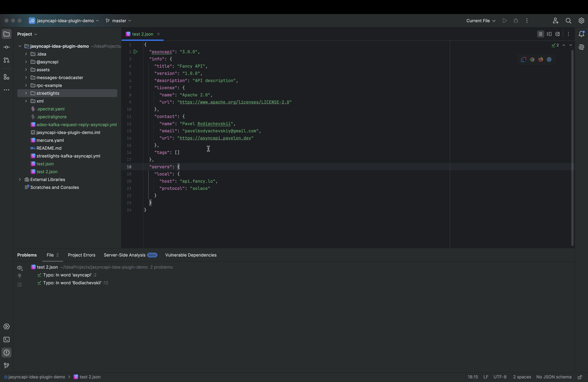Switch to editor and preview mode

549,34
